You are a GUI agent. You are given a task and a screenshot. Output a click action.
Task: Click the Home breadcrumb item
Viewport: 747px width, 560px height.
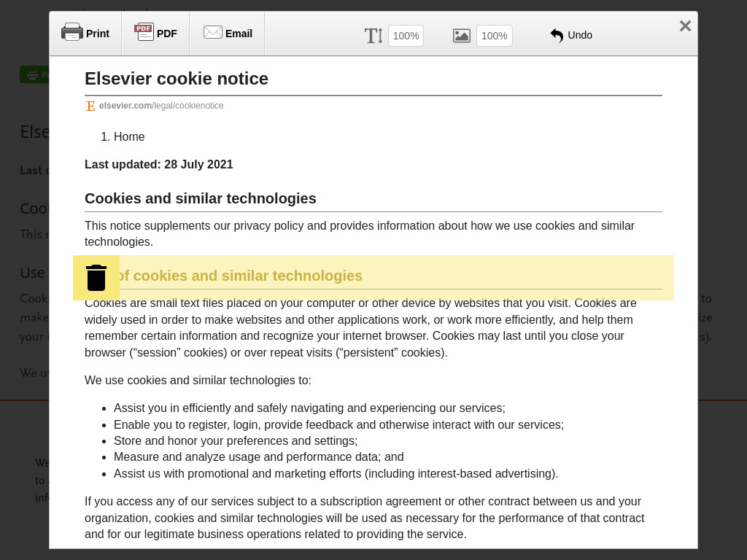(129, 136)
